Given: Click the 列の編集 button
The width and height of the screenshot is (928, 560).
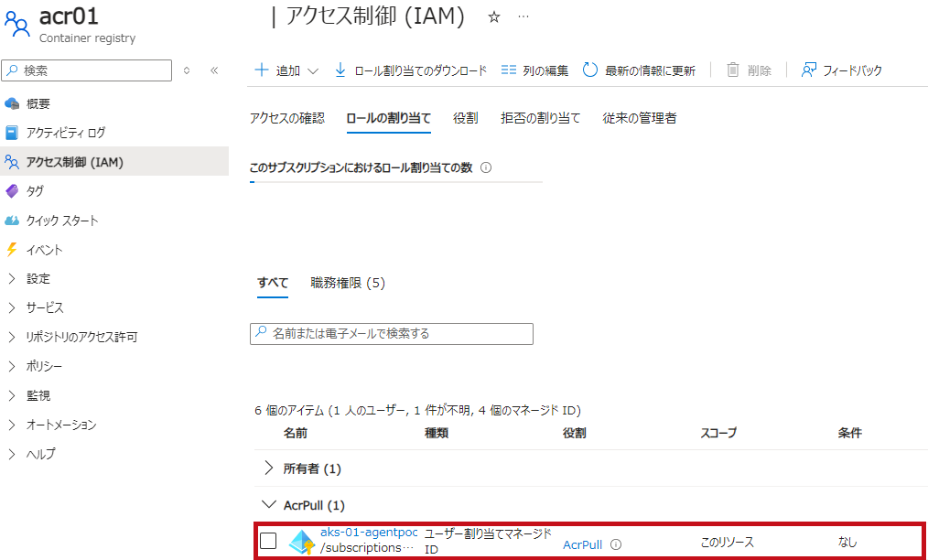Looking at the screenshot, I should [534, 70].
